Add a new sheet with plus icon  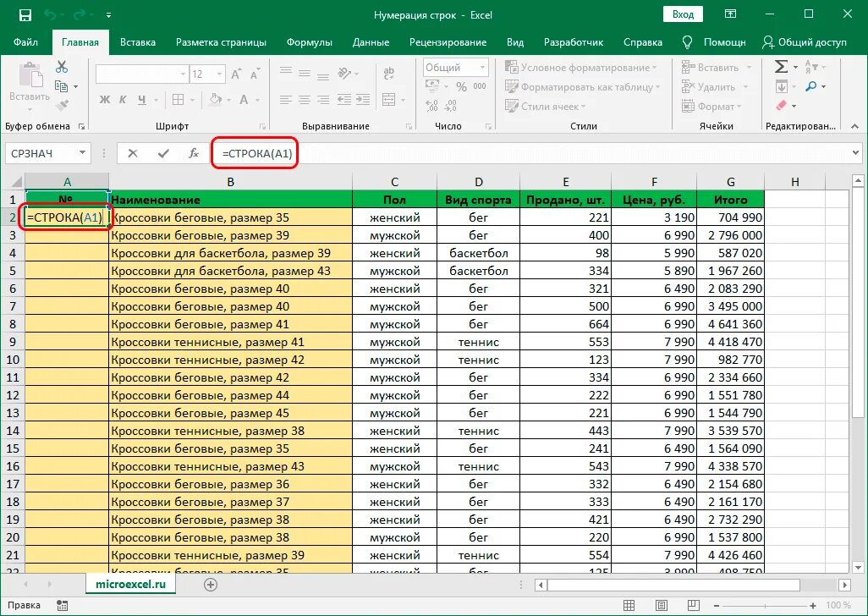point(211,585)
